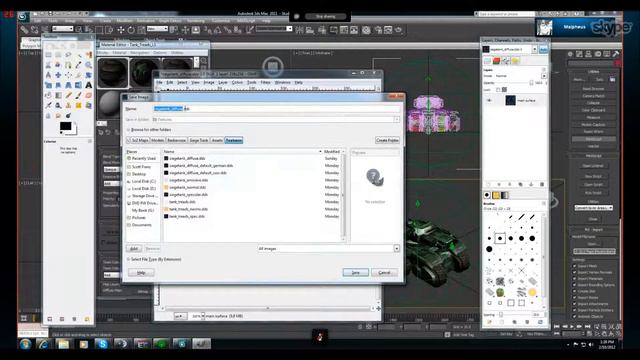The height and width of the screenshot is (360, 640).
Task: Select the Bucket Fill tool
Action: (48, 95)
